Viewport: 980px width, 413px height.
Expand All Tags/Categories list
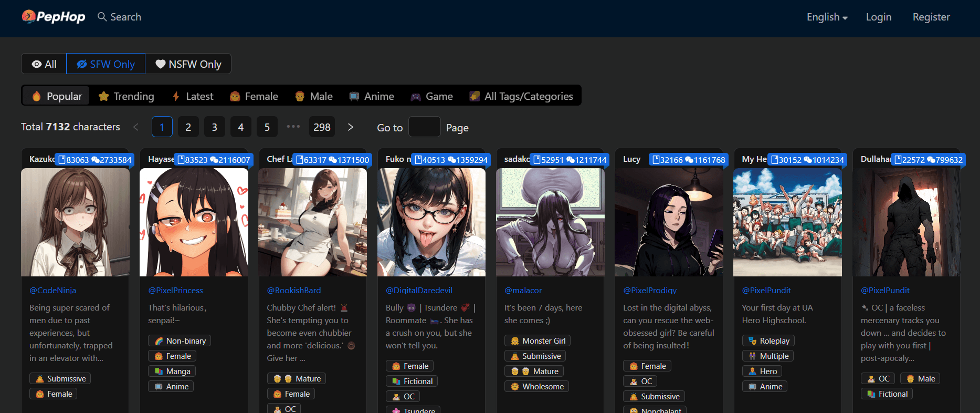[521, 96]
